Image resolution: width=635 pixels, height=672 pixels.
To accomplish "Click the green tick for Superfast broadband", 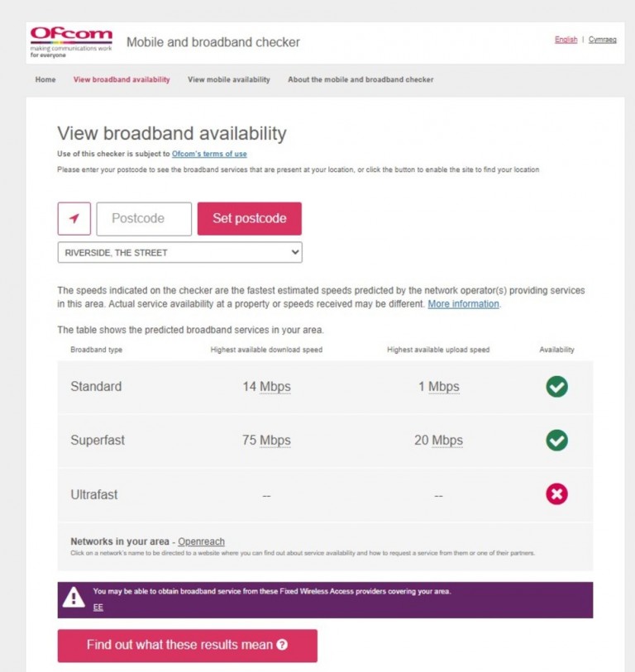I will click(556, 440).
